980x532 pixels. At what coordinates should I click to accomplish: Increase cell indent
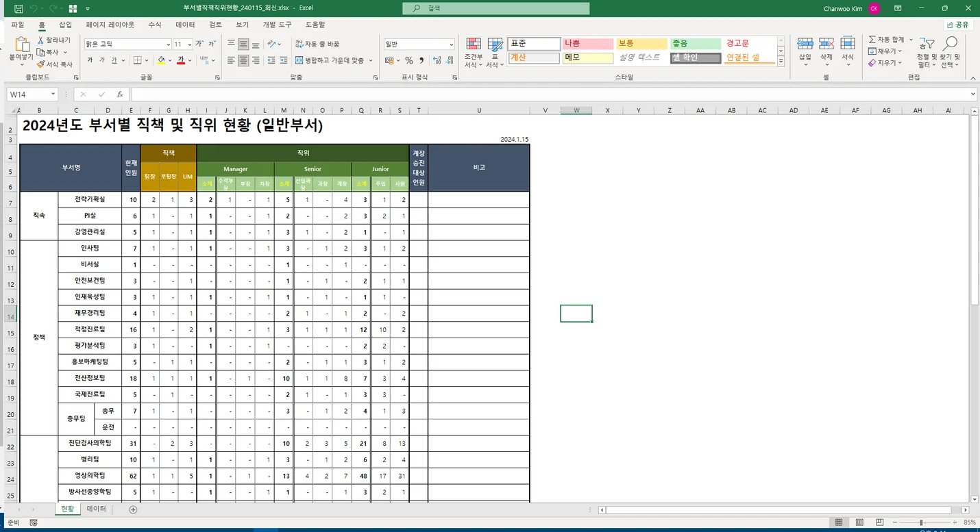tap(284, 60)
